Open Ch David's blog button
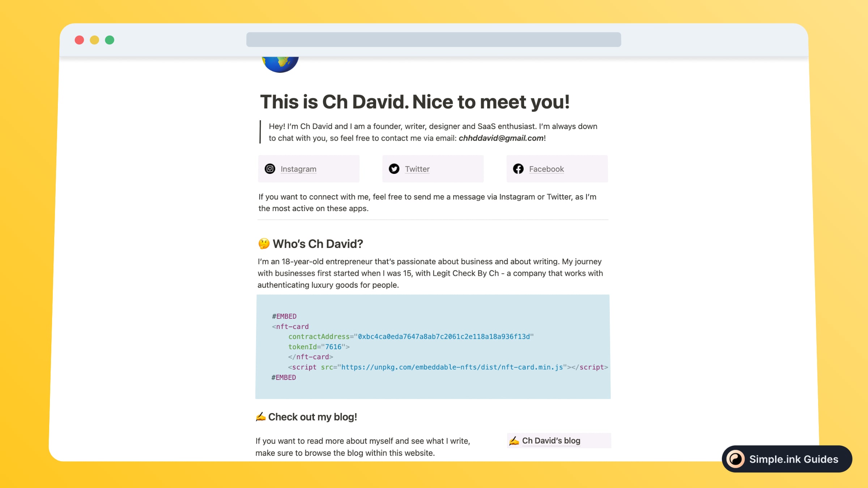Image resolution: width=868 pixels, height=488 pixels. [x=559, y=440]
